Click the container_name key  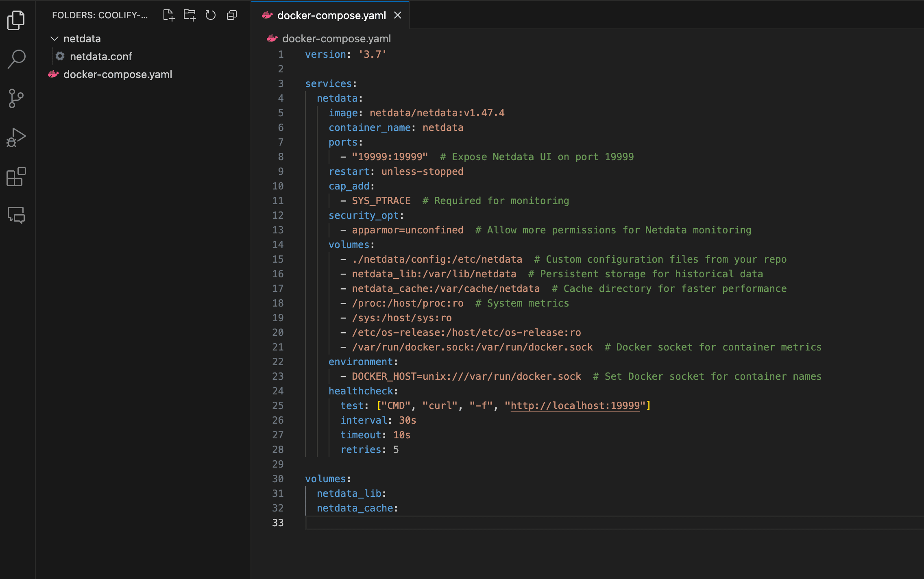click(x=370, y=127)
